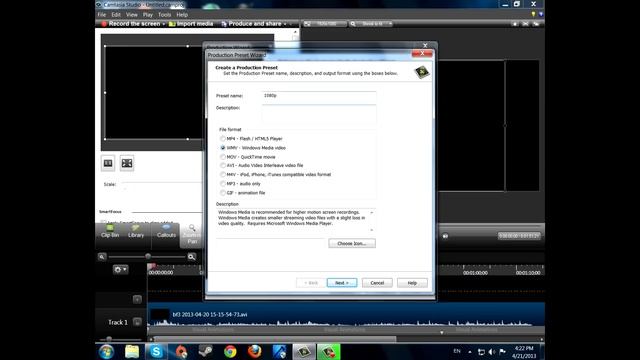The image size is (640, 360).
Task: Open the Help menu
Action: [182, 15]
